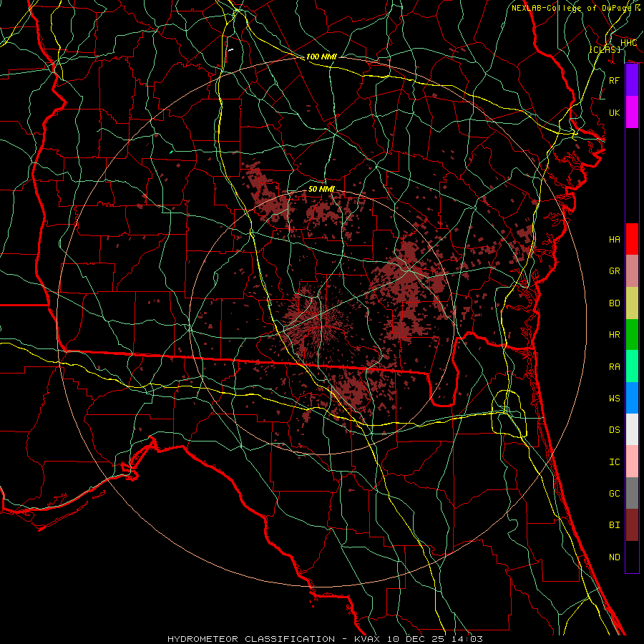The image size is (644, 644).
Task: Click the 'HYDROMETEOR CLASSIFICATION' title text
Action: (251, 639)
